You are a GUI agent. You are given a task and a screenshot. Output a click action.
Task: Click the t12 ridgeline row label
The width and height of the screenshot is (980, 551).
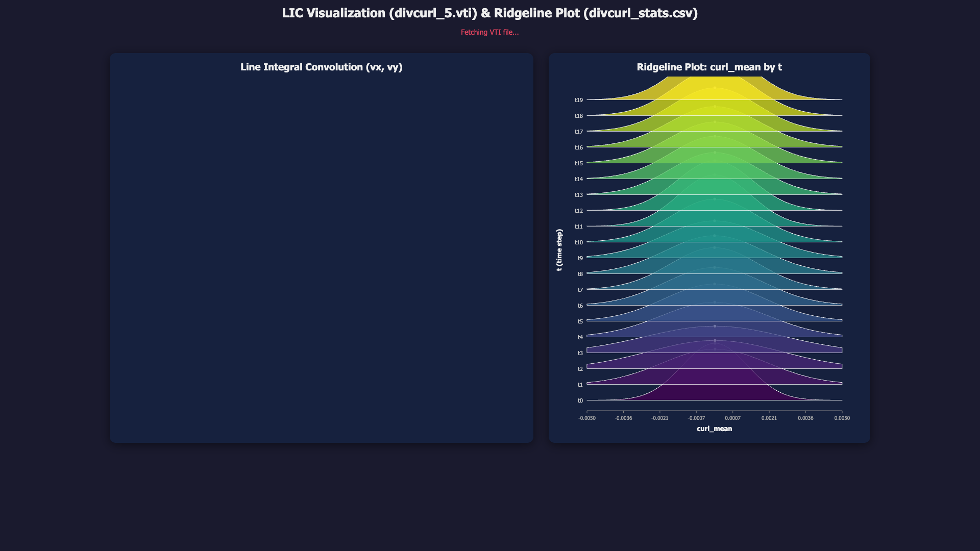pos(578,211)
